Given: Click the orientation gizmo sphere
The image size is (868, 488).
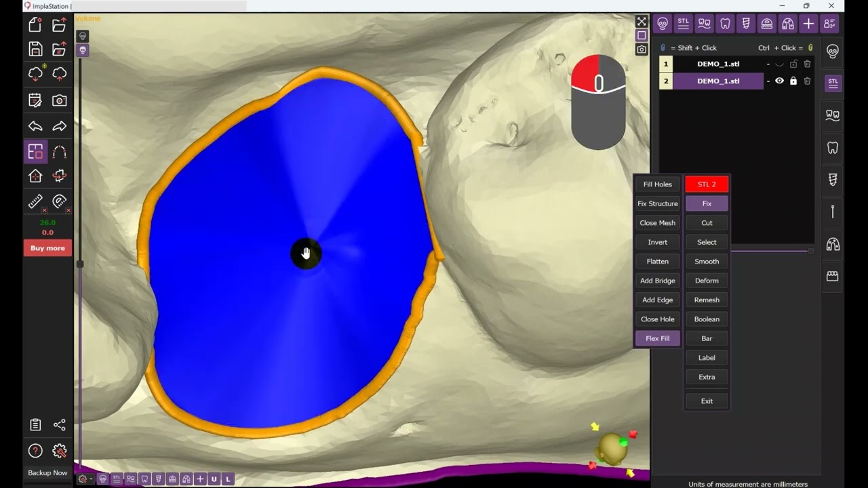Looking at the screenshot, I should pos(612,448).
